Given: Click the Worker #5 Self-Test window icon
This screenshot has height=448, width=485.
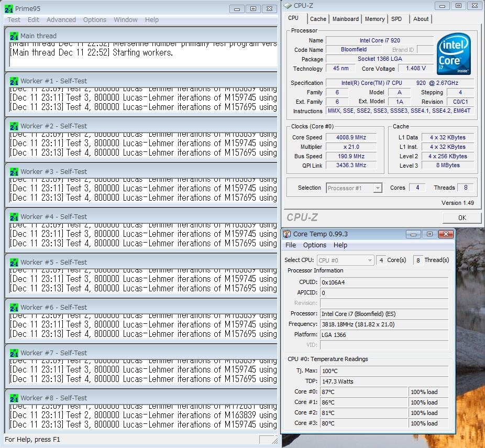Looking at the screenshot, I should click(x=14, y=263).
